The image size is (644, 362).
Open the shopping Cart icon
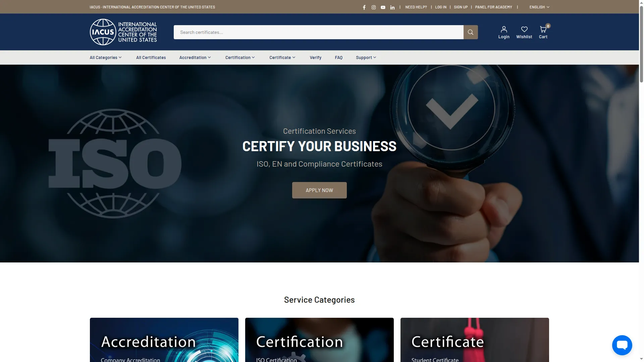(543, 32)
